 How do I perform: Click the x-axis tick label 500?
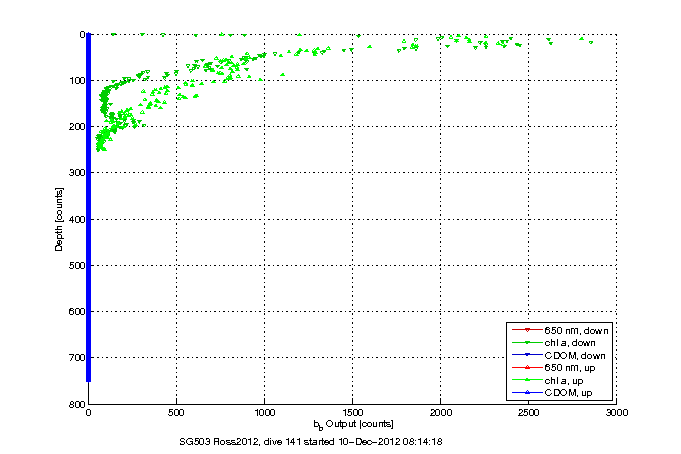click(176, 413)
